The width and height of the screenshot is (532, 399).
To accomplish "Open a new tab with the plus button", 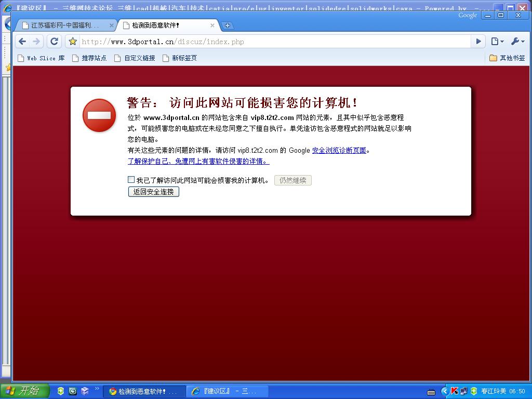I will pos(228,25).
